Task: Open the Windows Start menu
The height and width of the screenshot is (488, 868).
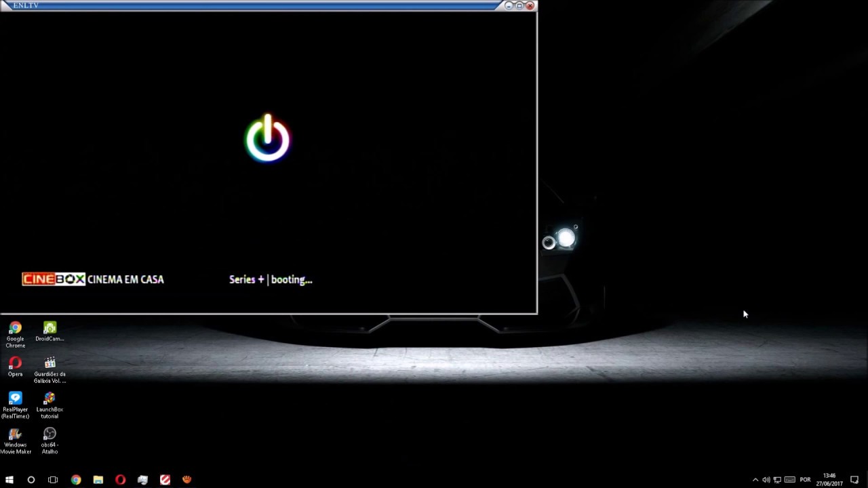Action: [9, 479]
